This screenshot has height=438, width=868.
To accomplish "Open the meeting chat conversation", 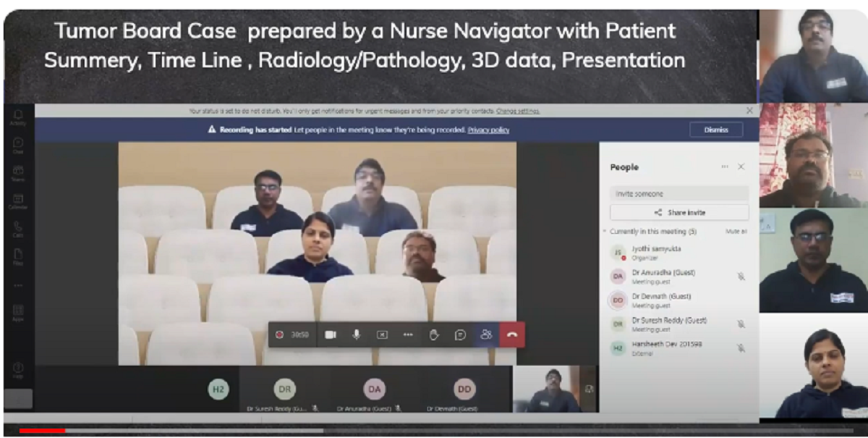I will [460, 334].
